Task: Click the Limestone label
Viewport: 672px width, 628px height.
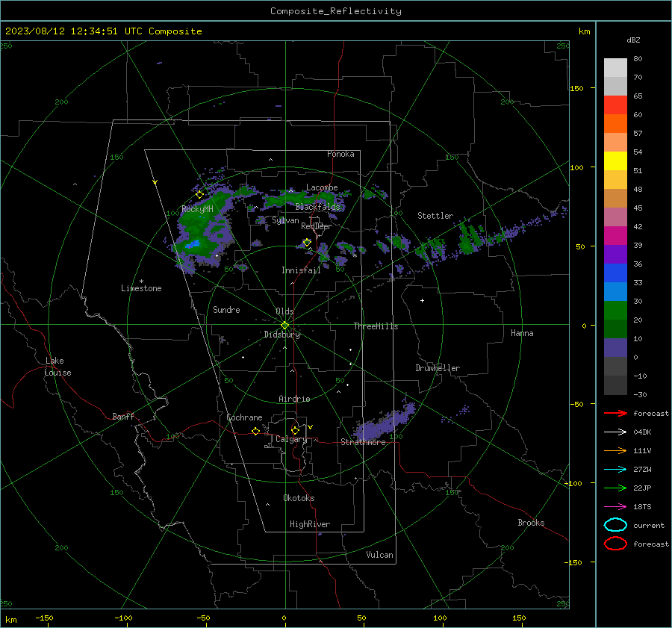Action: [141, 288]
